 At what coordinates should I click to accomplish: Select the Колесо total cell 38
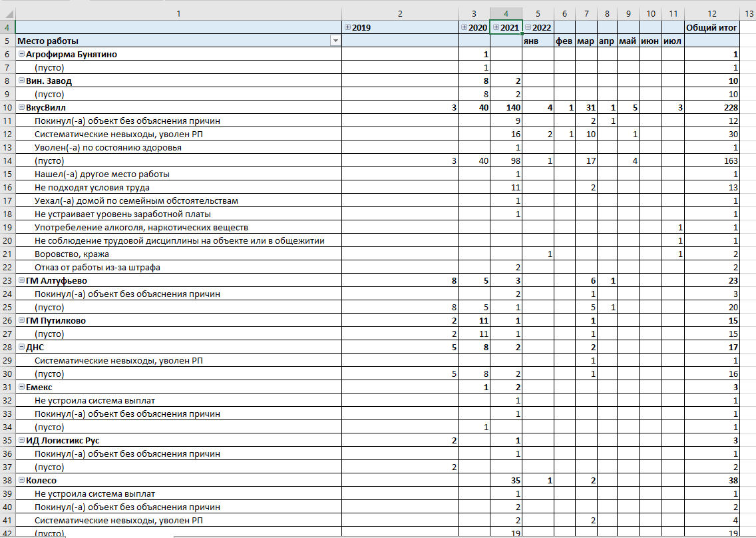tap(711, 481)
